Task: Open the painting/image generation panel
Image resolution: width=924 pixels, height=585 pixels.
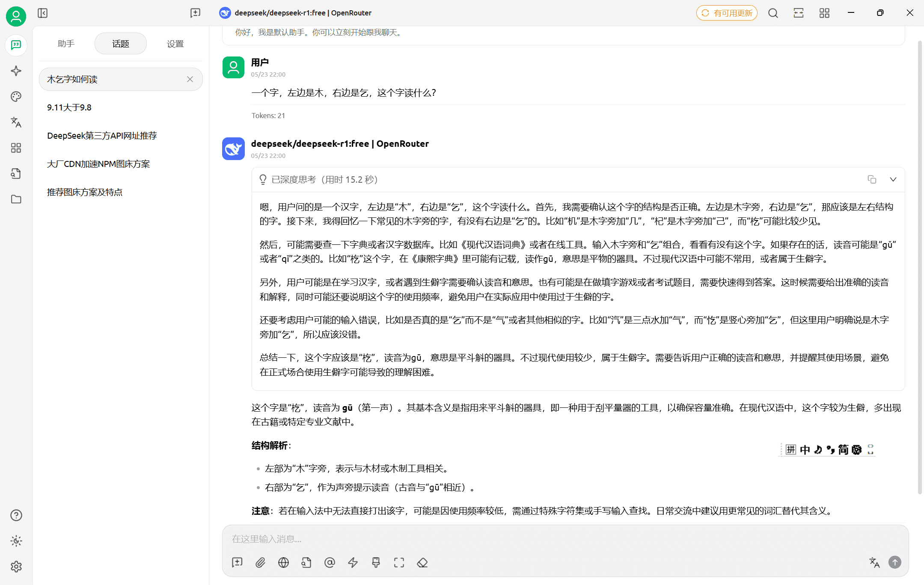Action: pos(16,97)
